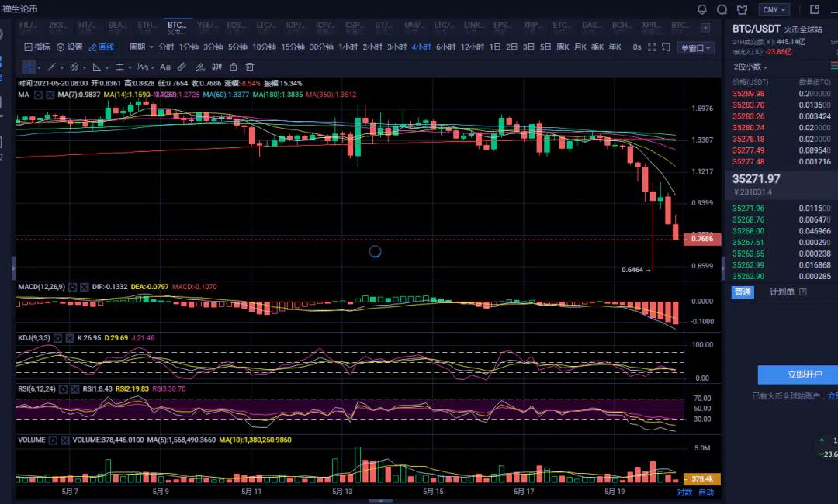
Task: Open the notification bell
Action: coord(701,9)
